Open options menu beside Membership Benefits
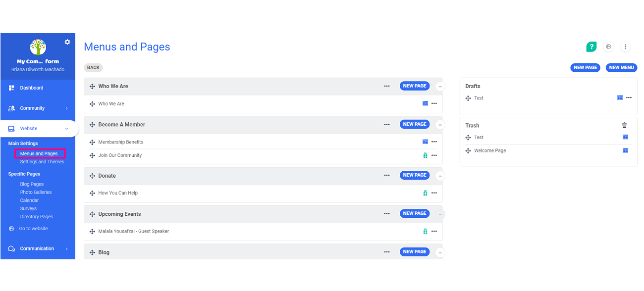 point(434,142)
